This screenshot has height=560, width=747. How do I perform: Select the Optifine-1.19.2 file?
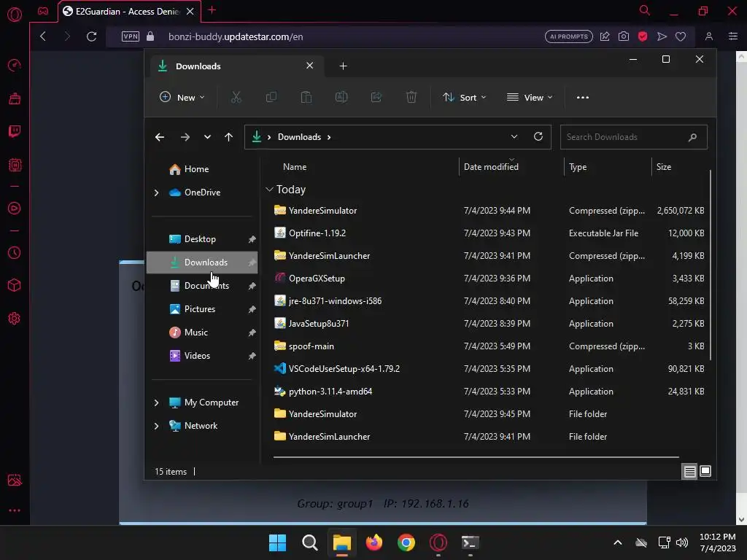pyautogui.click(x=489, y=233)
